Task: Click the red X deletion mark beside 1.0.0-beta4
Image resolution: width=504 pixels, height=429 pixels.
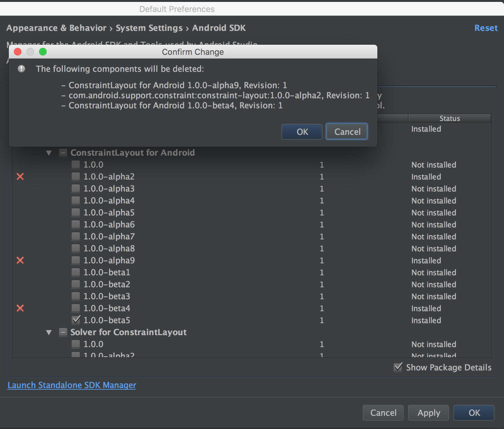Action: click(x=20, y=308)
